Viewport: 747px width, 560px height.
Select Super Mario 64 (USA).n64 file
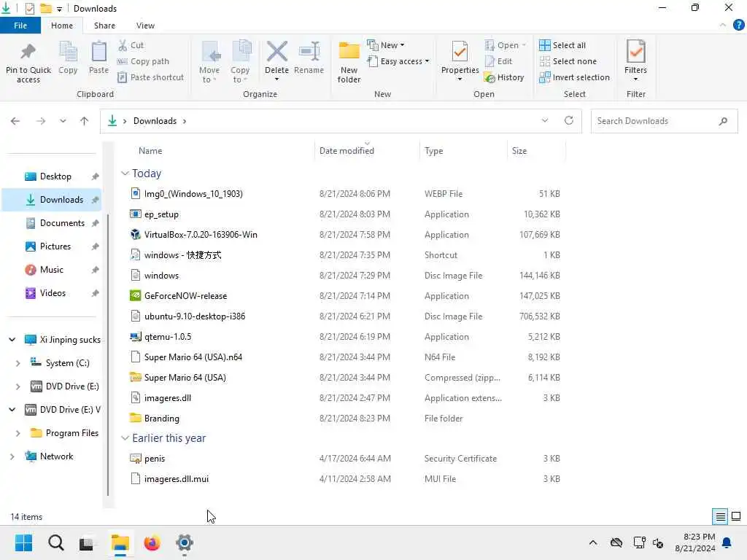coord(193,357)
